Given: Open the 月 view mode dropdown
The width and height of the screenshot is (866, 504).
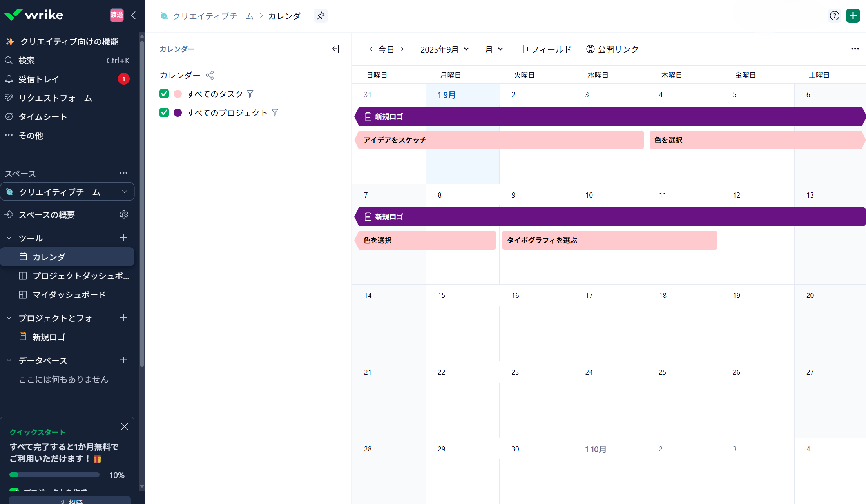Looking at the screenshot, I should pyautogui.click(x=493, y=49).
